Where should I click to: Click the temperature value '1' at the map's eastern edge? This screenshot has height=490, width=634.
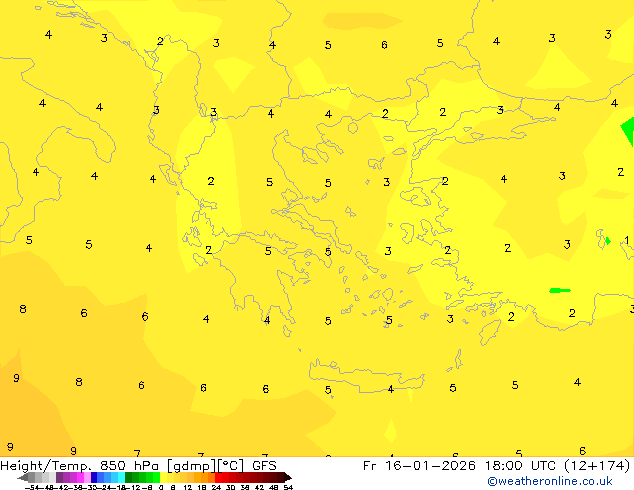(627, 240)
